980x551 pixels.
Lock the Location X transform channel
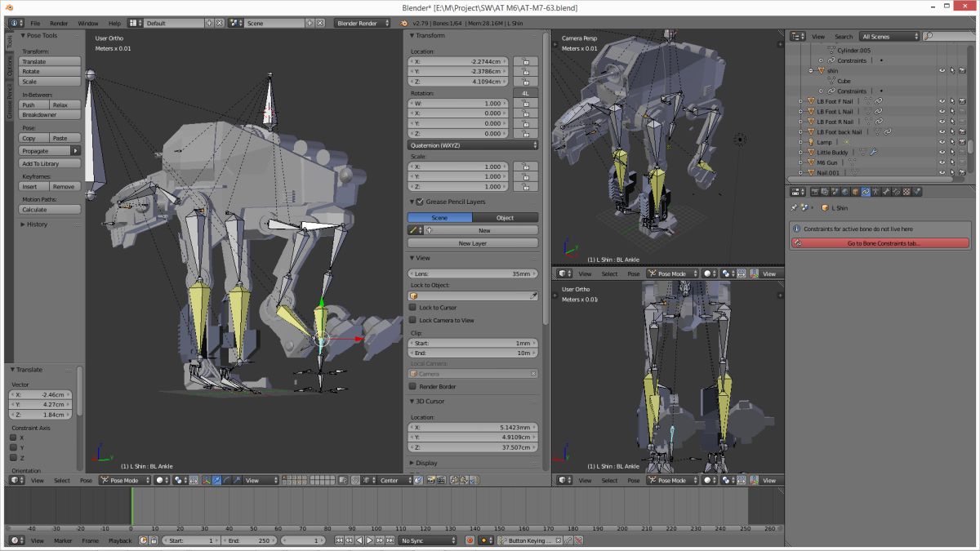pos(525,61)
